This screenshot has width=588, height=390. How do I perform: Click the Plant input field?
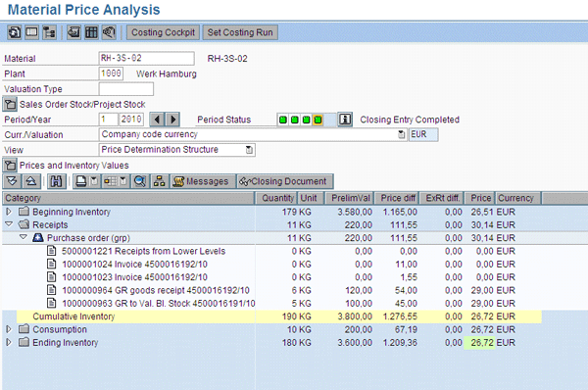112,73
